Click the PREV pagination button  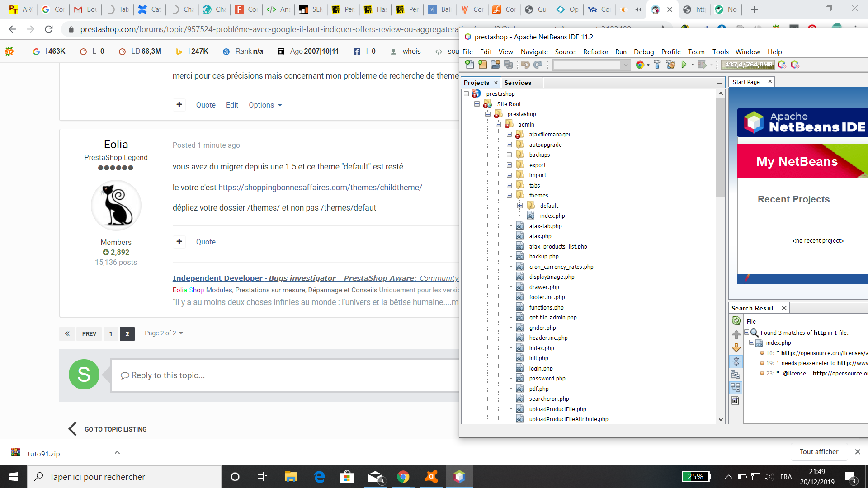coord(89,334)
